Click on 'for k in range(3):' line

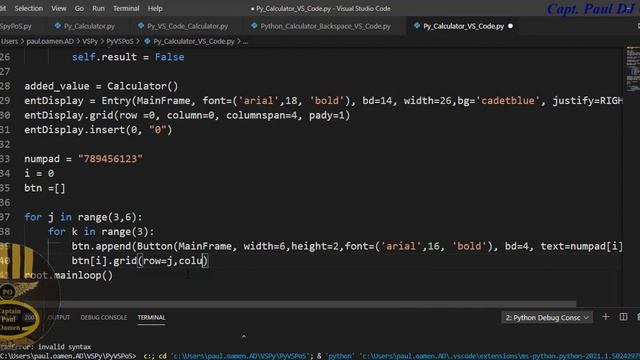pyautogui.click(x=101, y=232)
